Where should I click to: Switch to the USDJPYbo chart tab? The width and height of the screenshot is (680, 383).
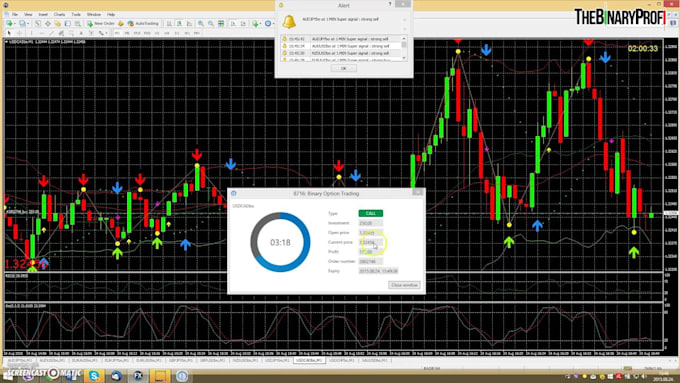[x=276, y=360]
